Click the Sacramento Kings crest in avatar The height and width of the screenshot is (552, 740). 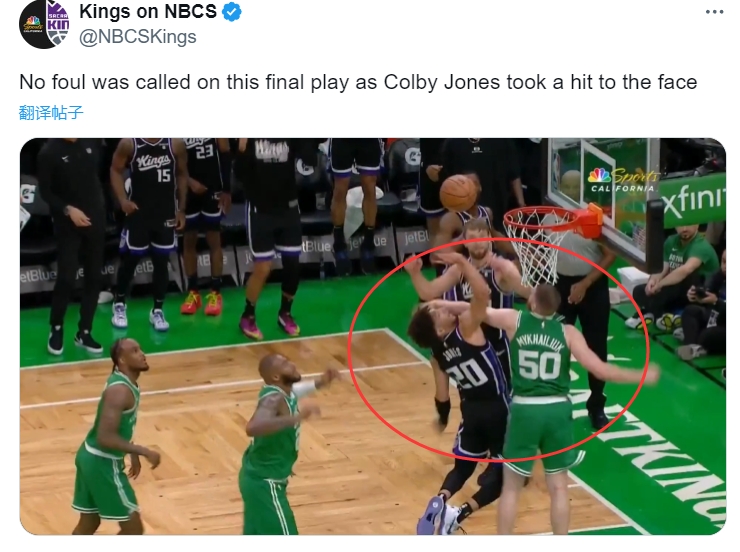pyautogui.click(x=58, y=24)
